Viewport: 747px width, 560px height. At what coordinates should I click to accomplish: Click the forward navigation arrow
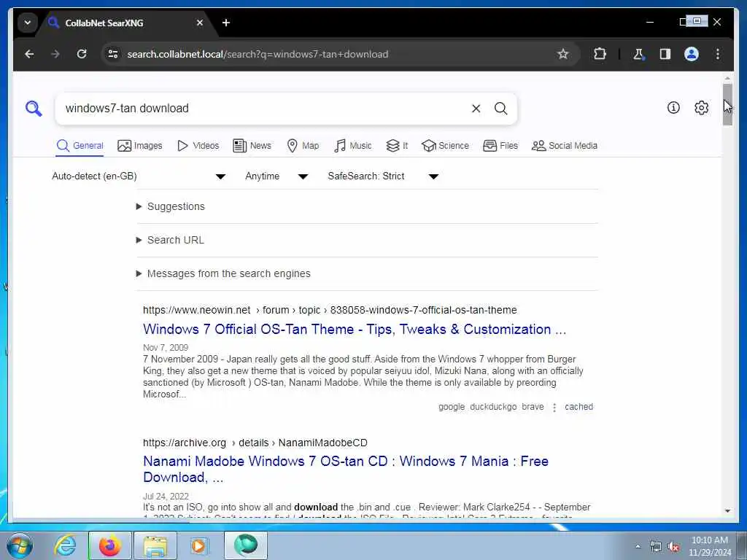(55, 54)
